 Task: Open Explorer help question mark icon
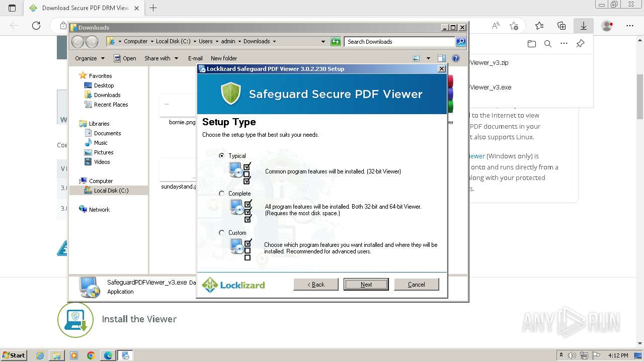tap(456, 58)
